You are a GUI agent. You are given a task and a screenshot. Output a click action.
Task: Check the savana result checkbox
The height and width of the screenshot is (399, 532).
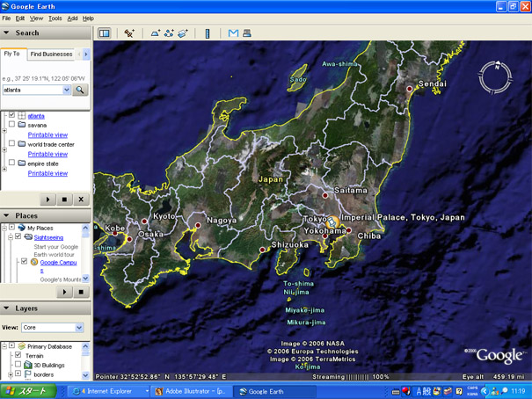(12, 124)
